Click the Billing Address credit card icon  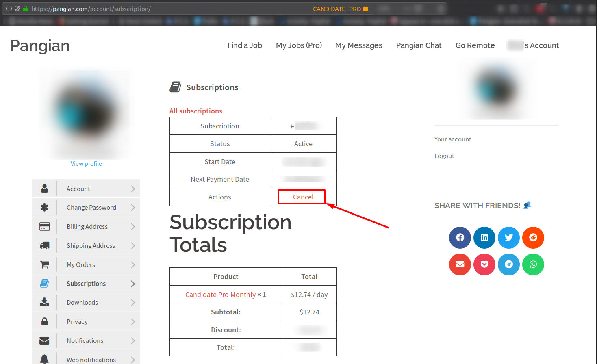tap(45, 227)
